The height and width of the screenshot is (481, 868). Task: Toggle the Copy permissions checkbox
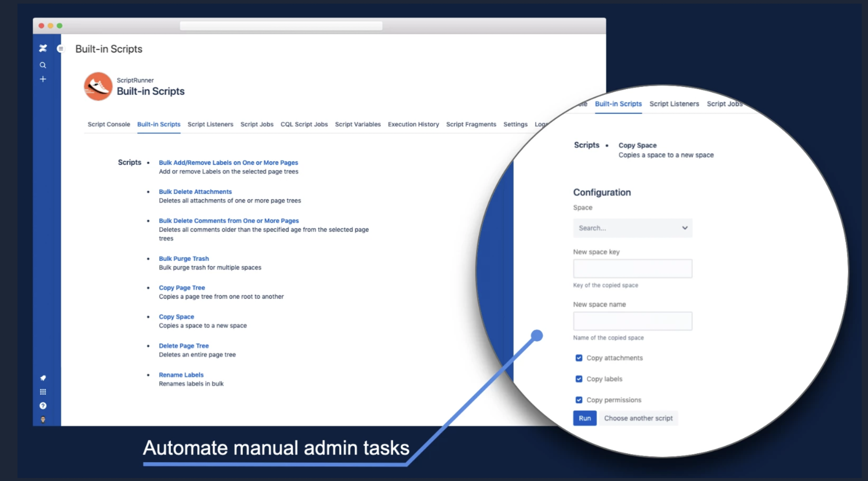coord(579,400)
